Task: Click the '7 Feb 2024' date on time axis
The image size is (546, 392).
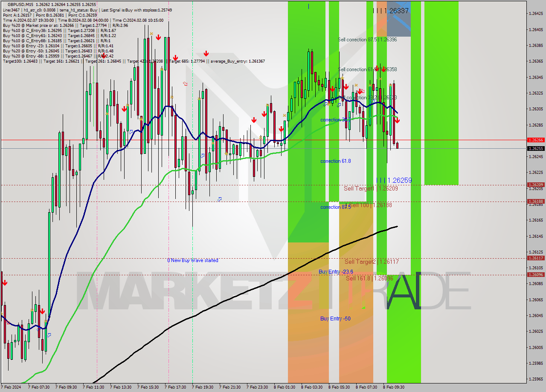Action: click(12, 387)
